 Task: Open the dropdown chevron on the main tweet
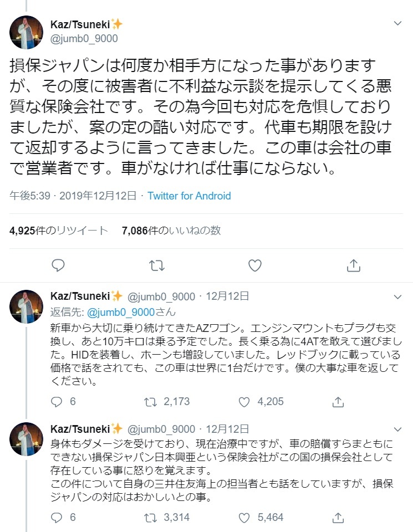(397, 24)
